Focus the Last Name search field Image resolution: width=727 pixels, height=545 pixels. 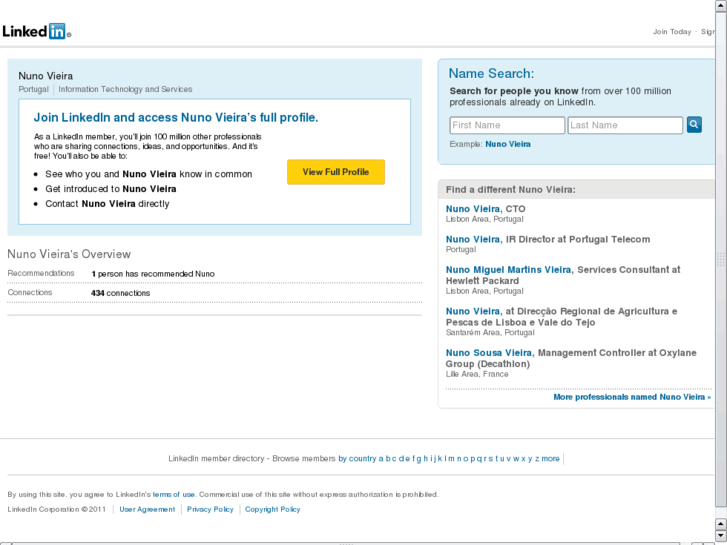click(x=625, y=125)
